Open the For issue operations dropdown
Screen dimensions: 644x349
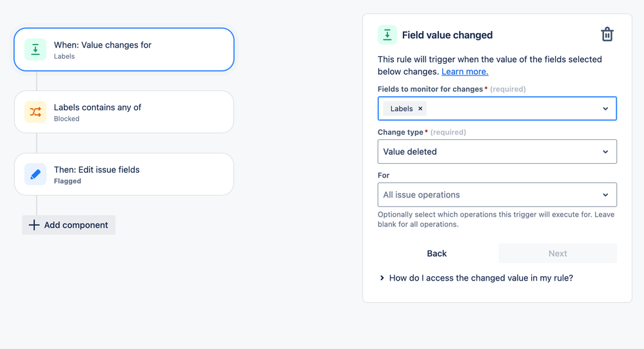pos(496,195)
